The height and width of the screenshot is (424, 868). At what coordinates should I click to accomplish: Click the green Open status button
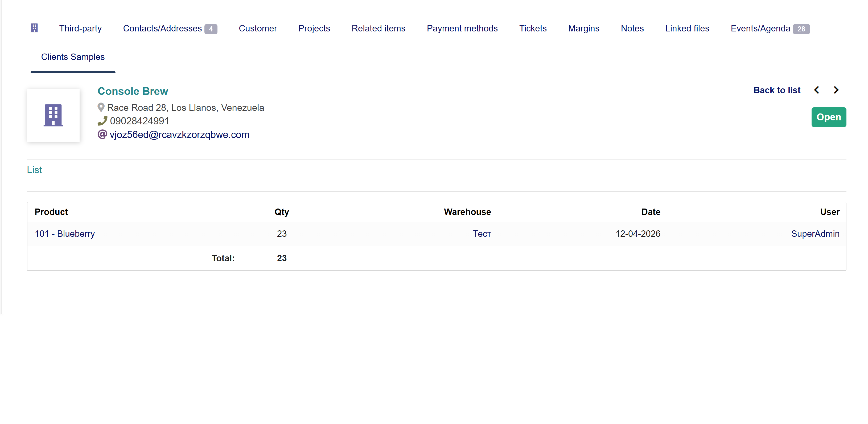pyautogui.click(x=828, y=117)
